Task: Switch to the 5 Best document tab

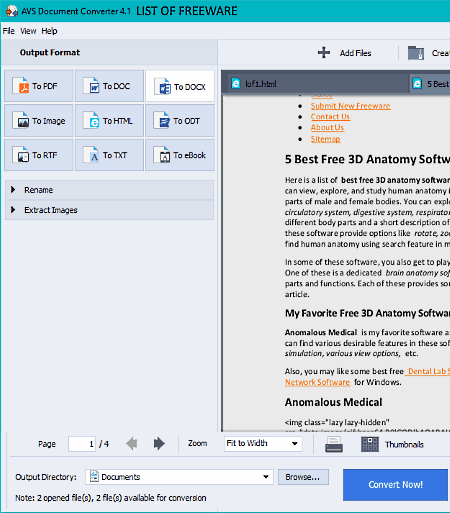Action: click(430, 84)
